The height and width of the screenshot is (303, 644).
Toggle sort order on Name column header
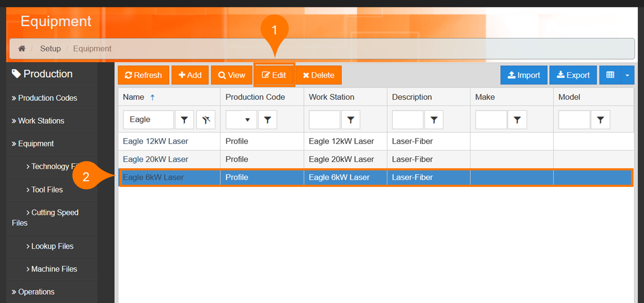[134, 97]
